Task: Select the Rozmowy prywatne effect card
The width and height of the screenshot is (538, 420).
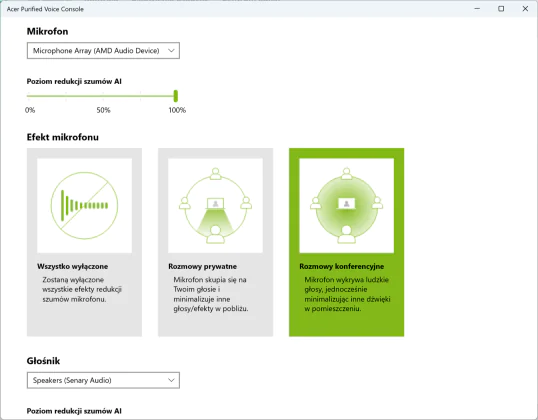Action: click(215, 242)
